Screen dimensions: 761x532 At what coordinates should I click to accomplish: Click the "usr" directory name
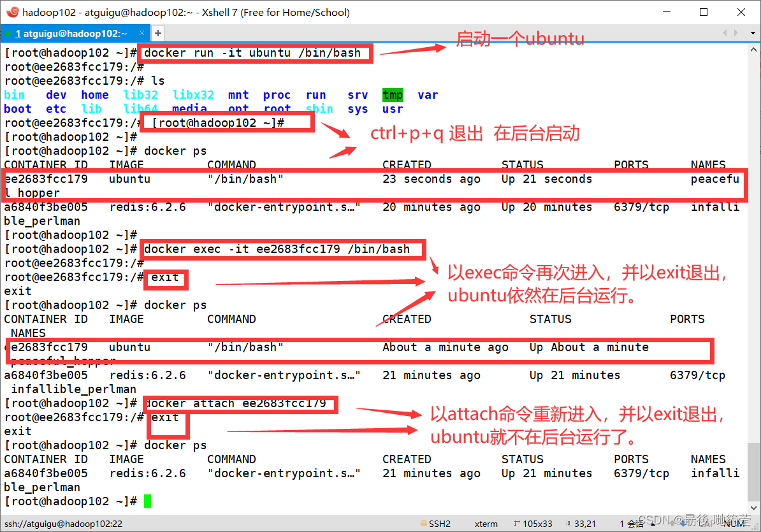tap(393, 109)
